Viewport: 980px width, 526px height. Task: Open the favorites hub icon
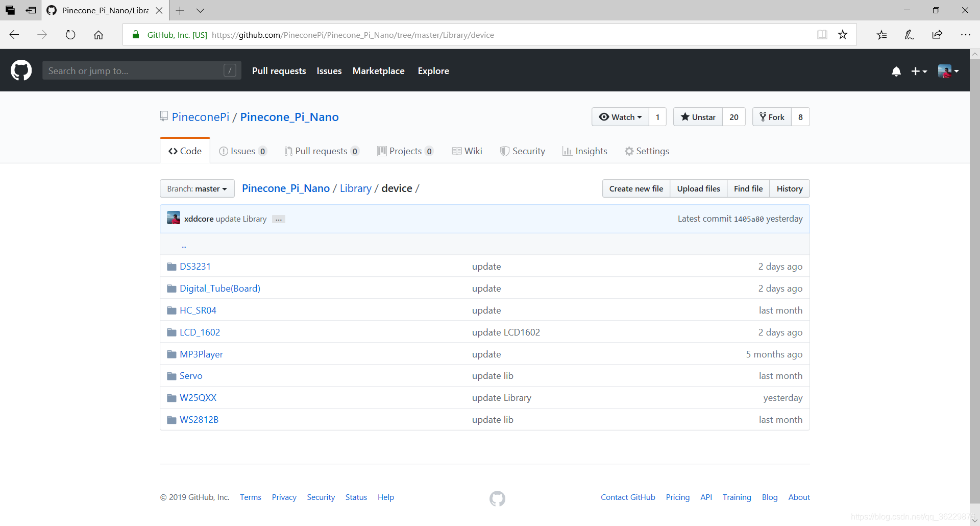(881, 35)
